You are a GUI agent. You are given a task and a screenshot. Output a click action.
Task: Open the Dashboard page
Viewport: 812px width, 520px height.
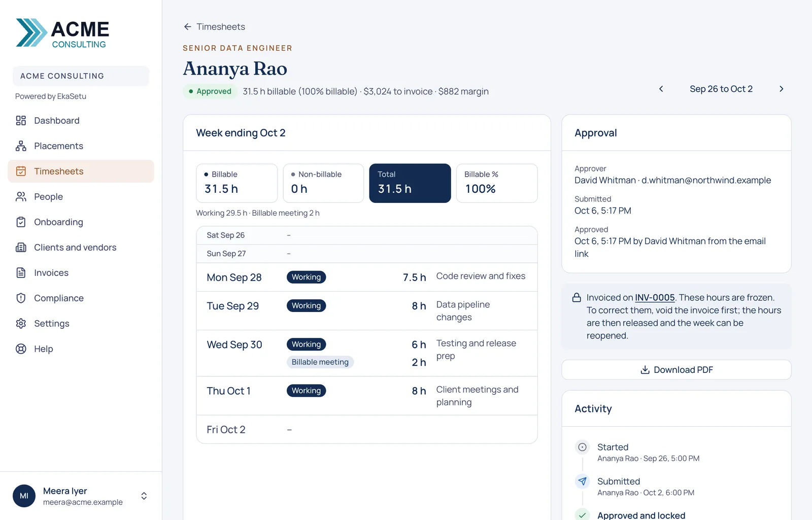pyautogui.click(x=81, y=121)
